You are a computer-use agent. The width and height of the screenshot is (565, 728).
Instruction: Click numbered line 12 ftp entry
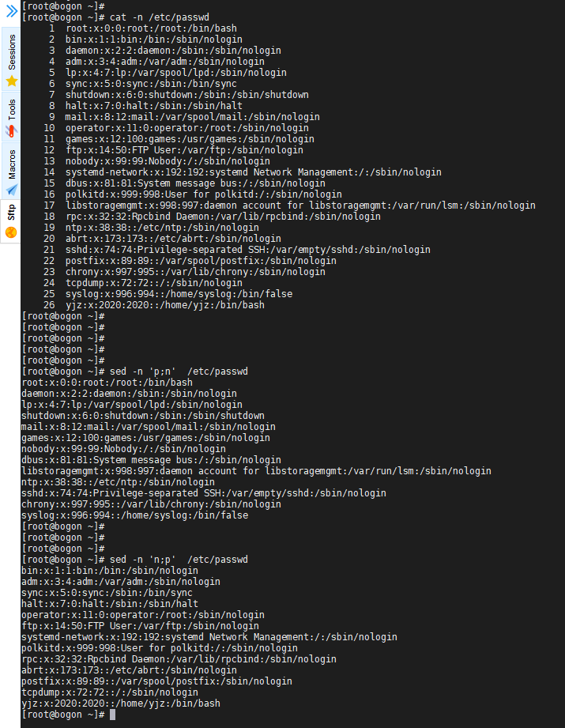[x=174, y=150]
